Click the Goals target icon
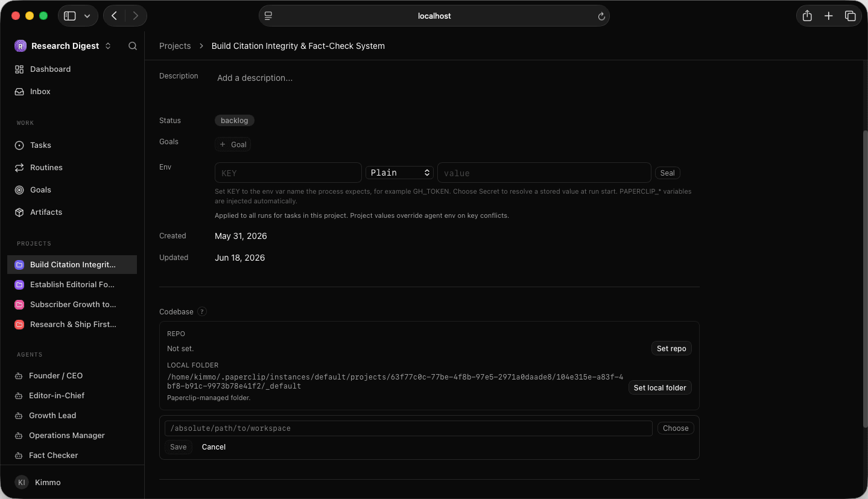 (19, 190)
